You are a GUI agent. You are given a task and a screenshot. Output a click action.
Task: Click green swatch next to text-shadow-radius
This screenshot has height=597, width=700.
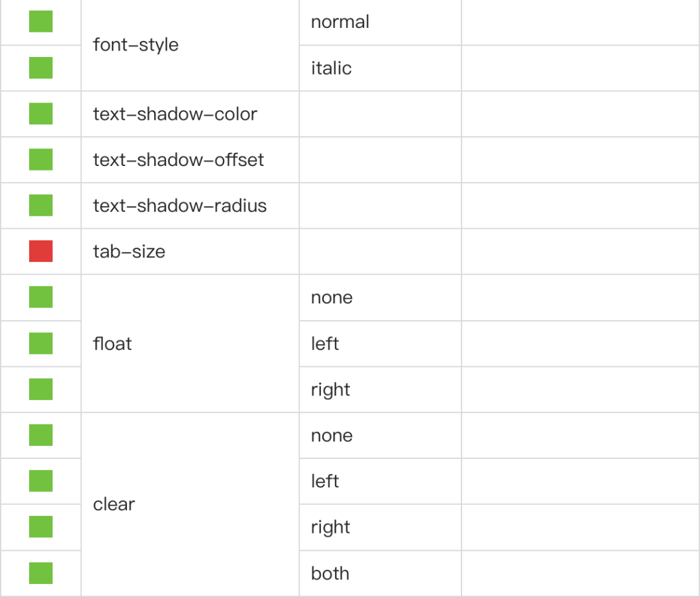[41, 205]
